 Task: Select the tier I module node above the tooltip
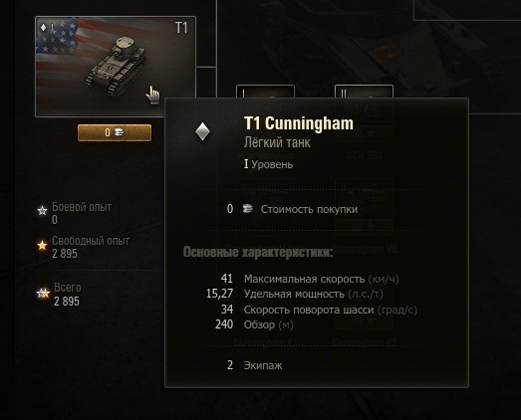pos(265,92)
